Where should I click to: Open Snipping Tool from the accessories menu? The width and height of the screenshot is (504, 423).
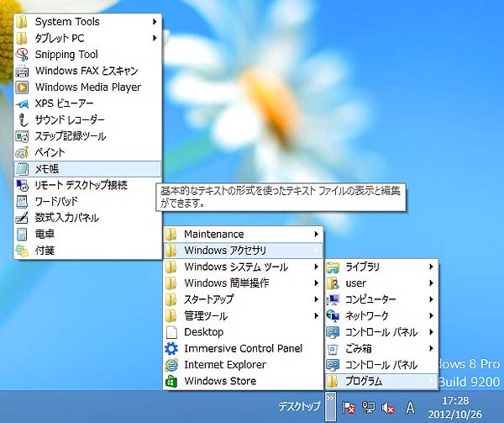[66, 55]
